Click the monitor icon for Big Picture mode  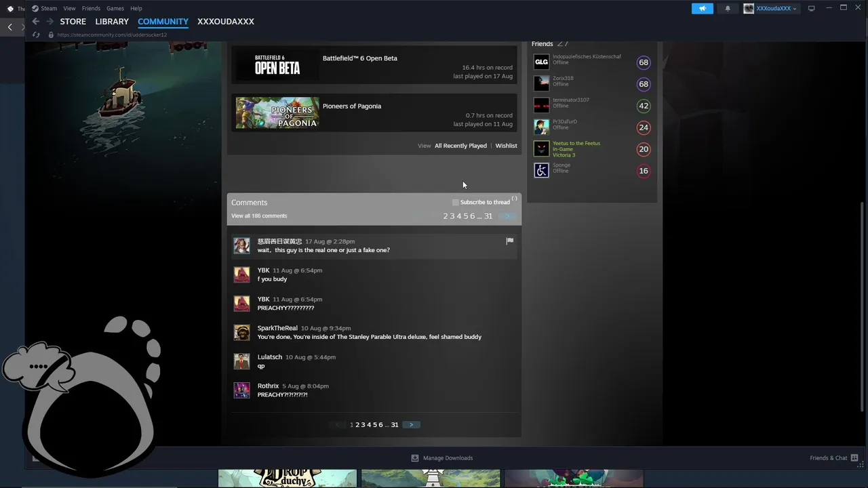coord(811,8)
